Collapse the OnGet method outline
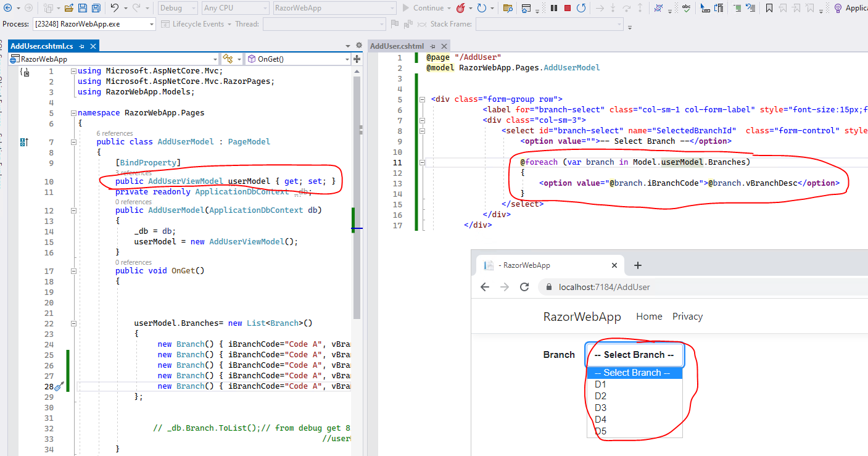 tap(73, 270)
